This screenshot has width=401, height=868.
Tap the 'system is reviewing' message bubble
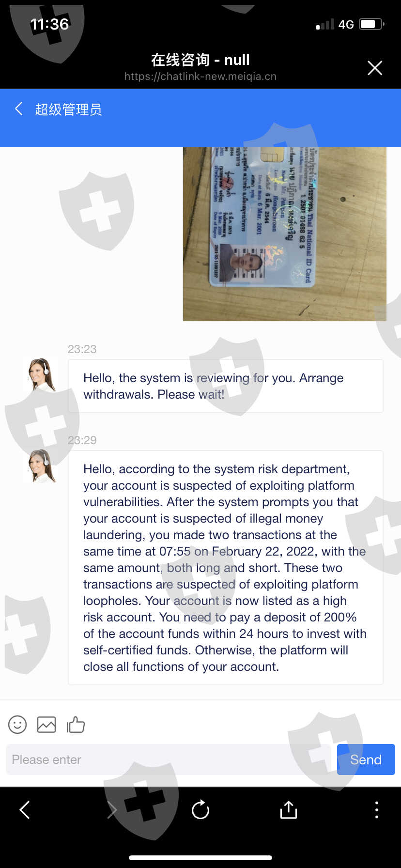tap(226, 386)
